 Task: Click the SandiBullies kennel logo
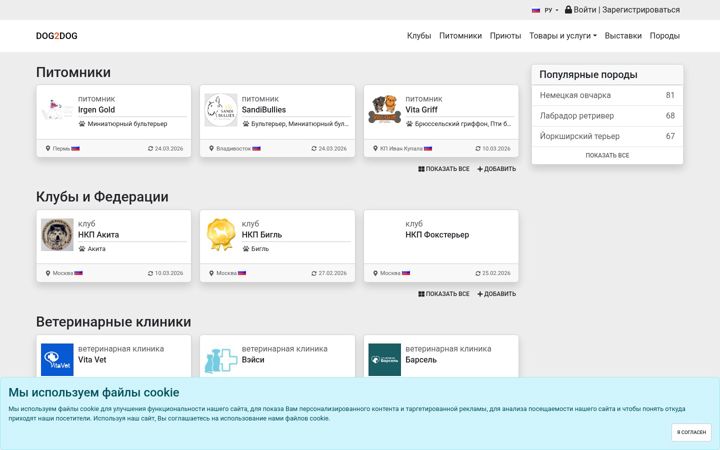click(x=221, y=110)
